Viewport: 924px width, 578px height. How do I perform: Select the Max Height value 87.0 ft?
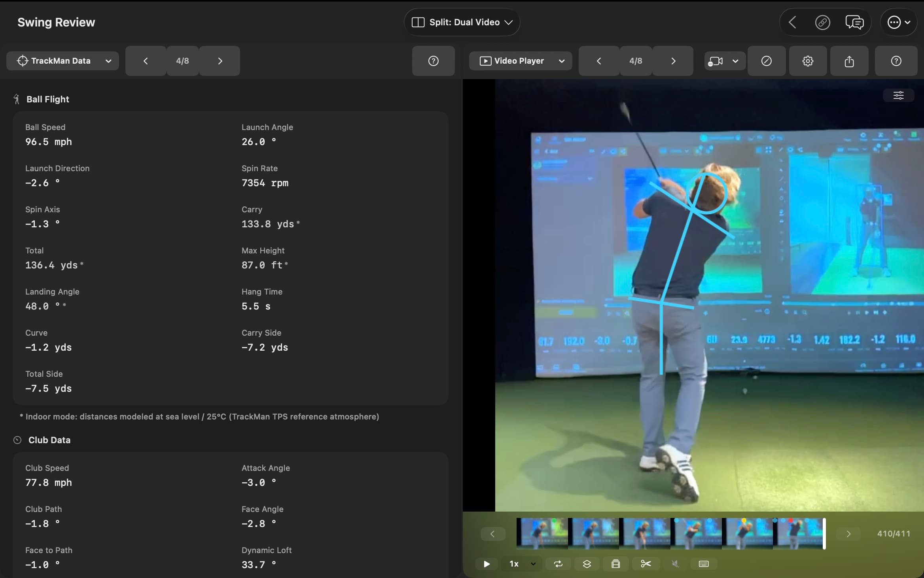click(262, 265)
